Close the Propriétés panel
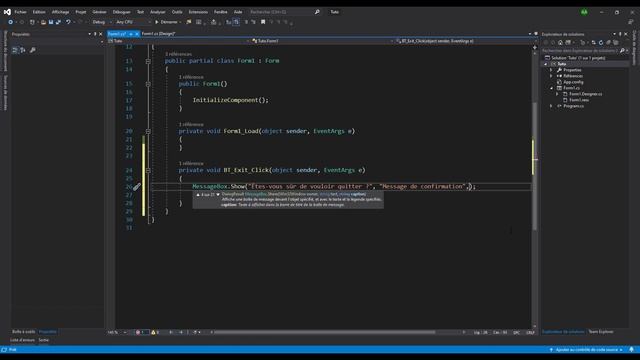The image size is (640, 360). point(101,34)
